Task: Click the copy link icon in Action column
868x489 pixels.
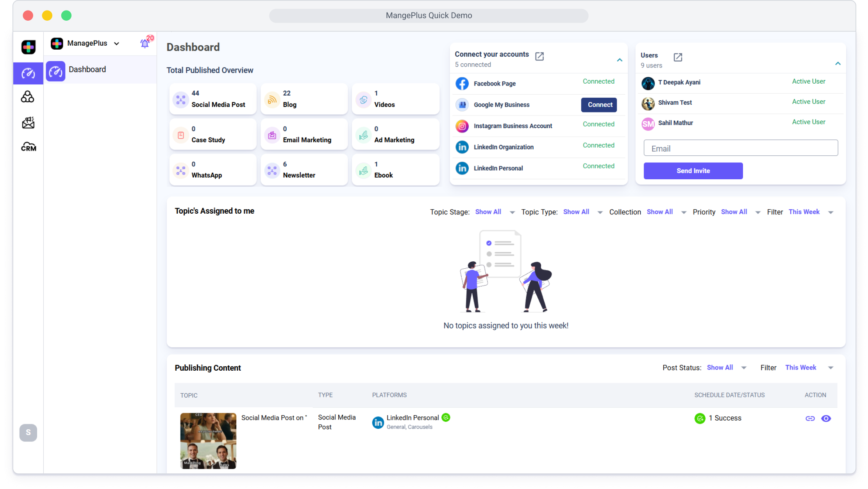Action: click(x=810, y=418)
